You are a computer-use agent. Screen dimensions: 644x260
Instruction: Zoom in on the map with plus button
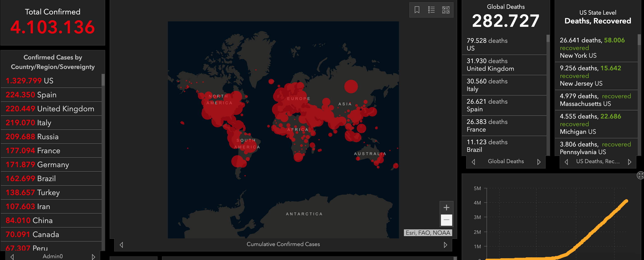tap(446, 207)
